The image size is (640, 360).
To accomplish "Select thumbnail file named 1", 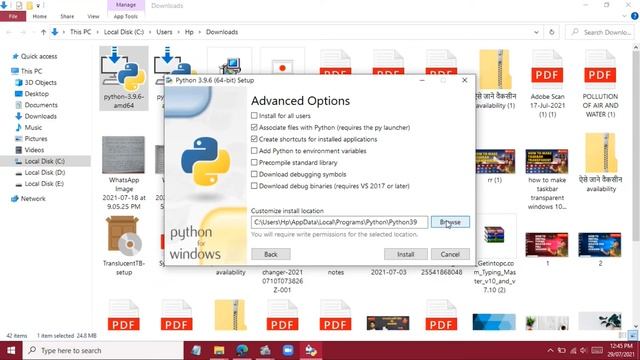I will pyautogui.click(x=547, y=249).
